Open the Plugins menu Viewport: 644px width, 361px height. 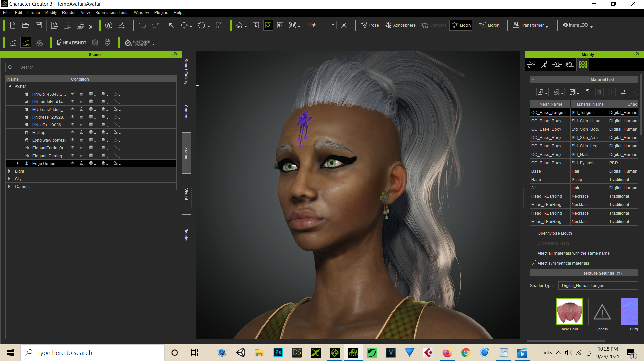pyautogui.click(x=161, y=13)
